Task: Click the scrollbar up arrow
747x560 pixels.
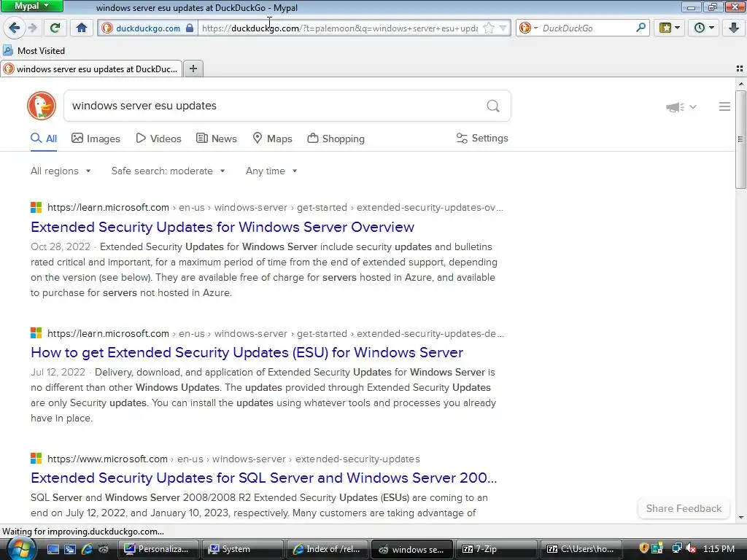Action: [741, 84]
